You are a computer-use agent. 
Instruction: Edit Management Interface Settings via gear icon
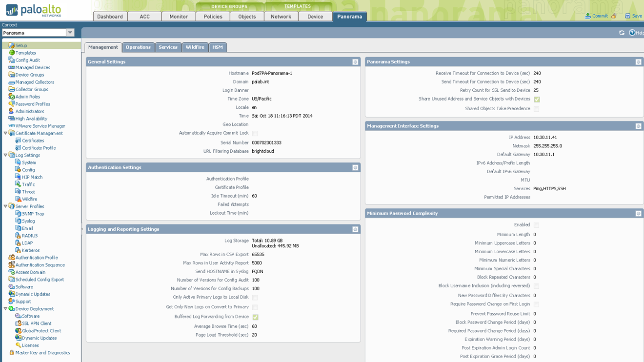[638, 126]
